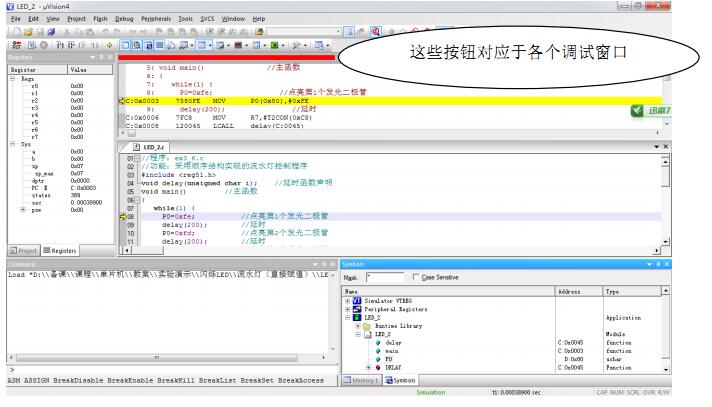712x407 pixels.
Task: Click the Open file folder icon
Action: (28, 32)
